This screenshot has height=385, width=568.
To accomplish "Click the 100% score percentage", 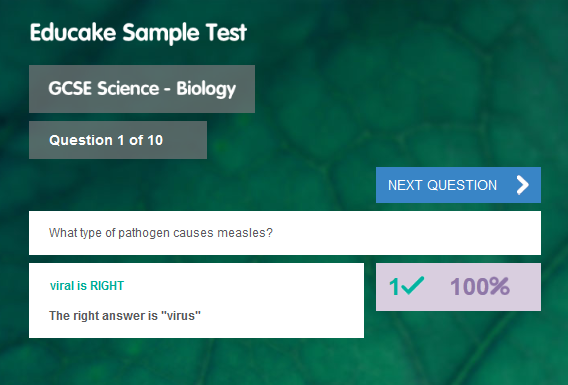I will [x=480, y=286].
